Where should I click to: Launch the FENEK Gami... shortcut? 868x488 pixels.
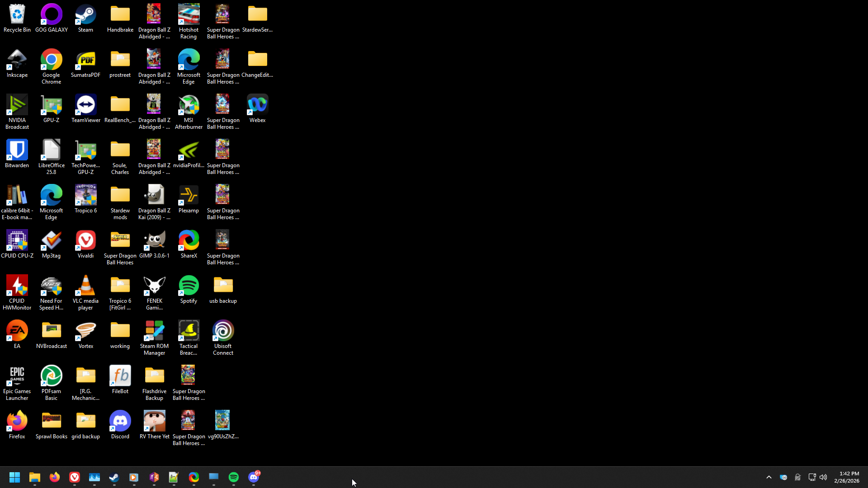click(154, 293)
